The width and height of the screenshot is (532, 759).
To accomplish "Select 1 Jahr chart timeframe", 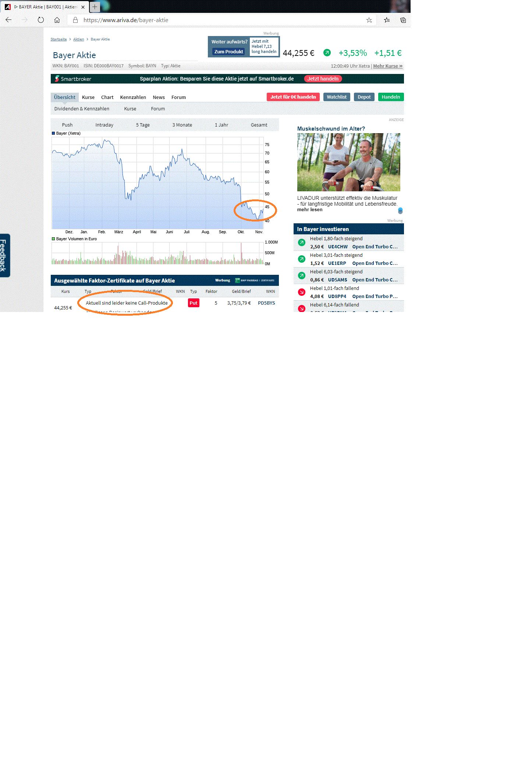I will point(221,125).
